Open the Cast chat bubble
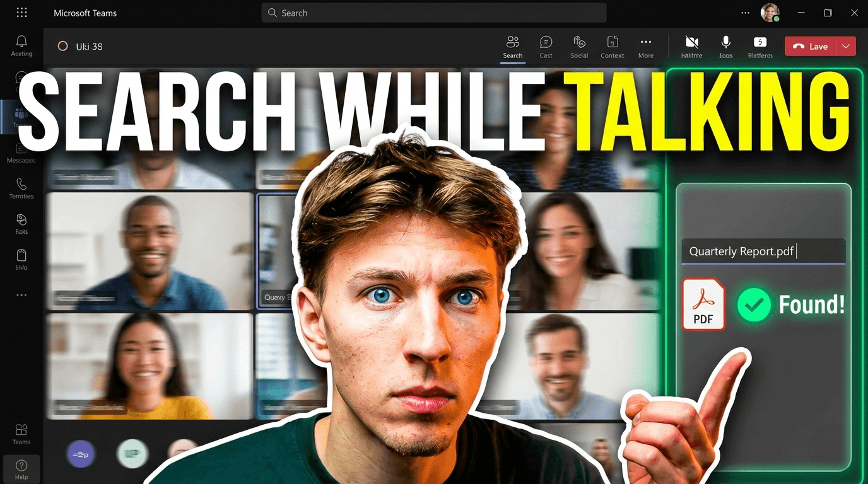The image size is (868, 484). click(x=546, y=47)
